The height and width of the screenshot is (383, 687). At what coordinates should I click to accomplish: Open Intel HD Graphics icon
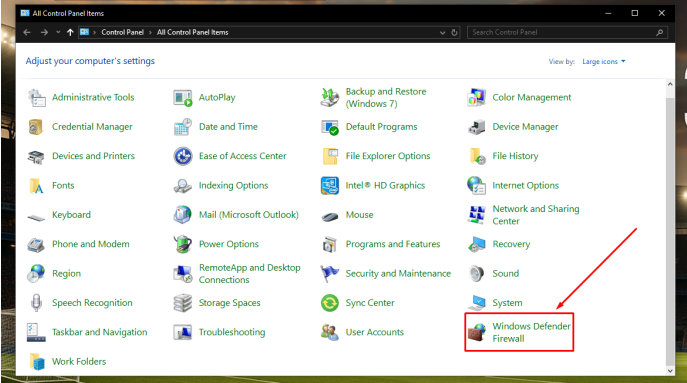tap(329, 185)
